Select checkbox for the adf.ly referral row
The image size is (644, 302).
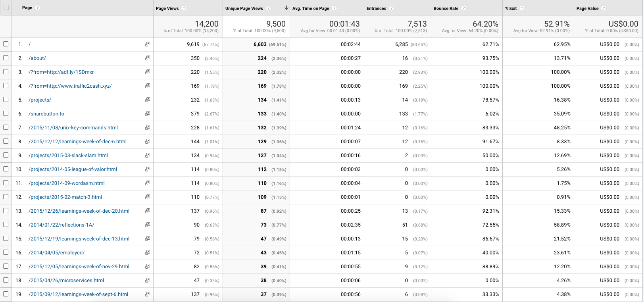[6, 72]
